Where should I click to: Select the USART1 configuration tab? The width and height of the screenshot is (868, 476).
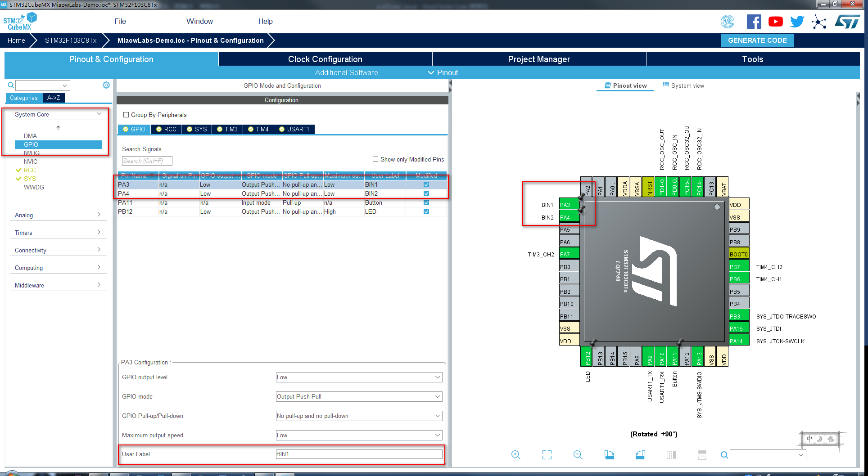pyautogui.click(x=294, y=129)
